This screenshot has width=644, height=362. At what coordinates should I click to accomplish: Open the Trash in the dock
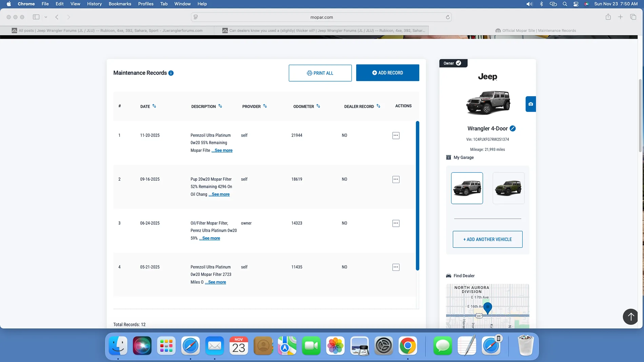526,346
